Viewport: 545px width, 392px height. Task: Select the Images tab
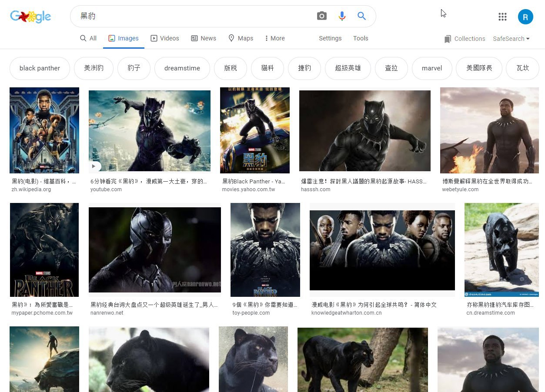pos(124,38)
